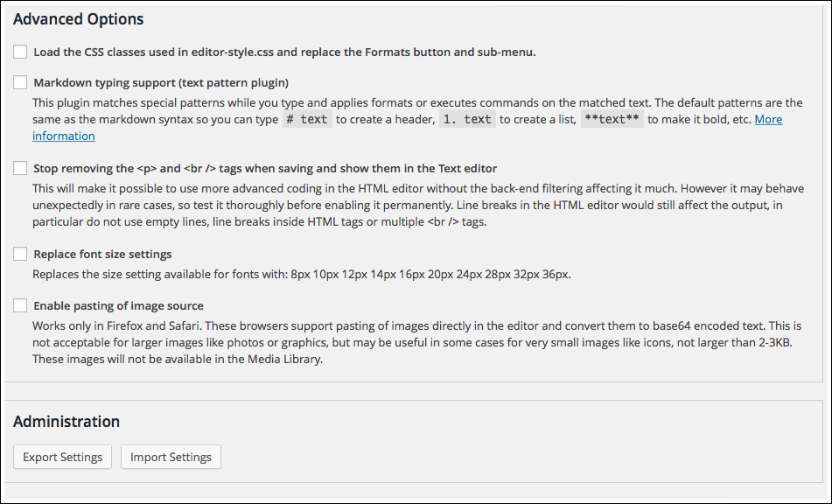Click the numbered list syntax example
832x504 pixels.
467,119
